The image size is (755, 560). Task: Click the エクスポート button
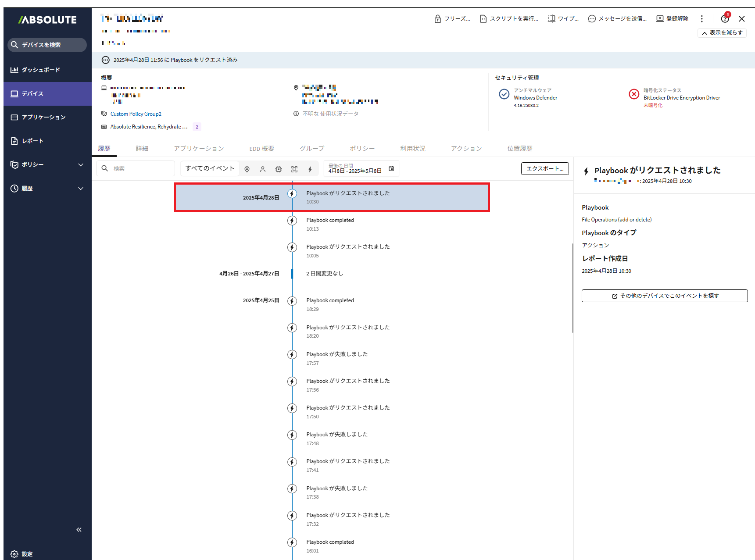click(544, 169)
